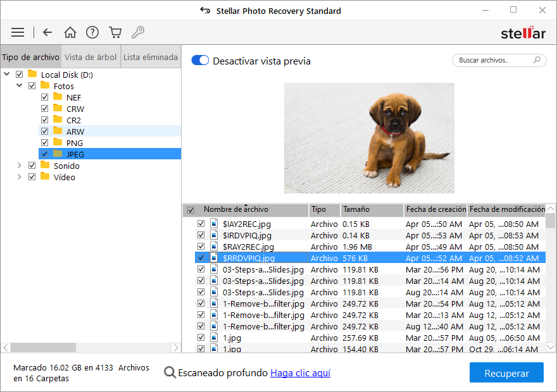Viewport: 557px width, 392px height.
Task: Switch to the Vista de árbol tab
Action: coord(91,57)
